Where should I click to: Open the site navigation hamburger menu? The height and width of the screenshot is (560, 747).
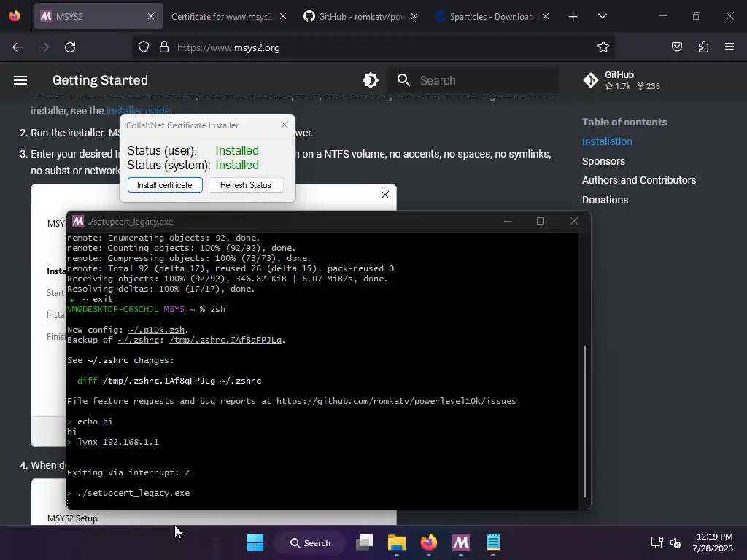click(x=20, y=80)
